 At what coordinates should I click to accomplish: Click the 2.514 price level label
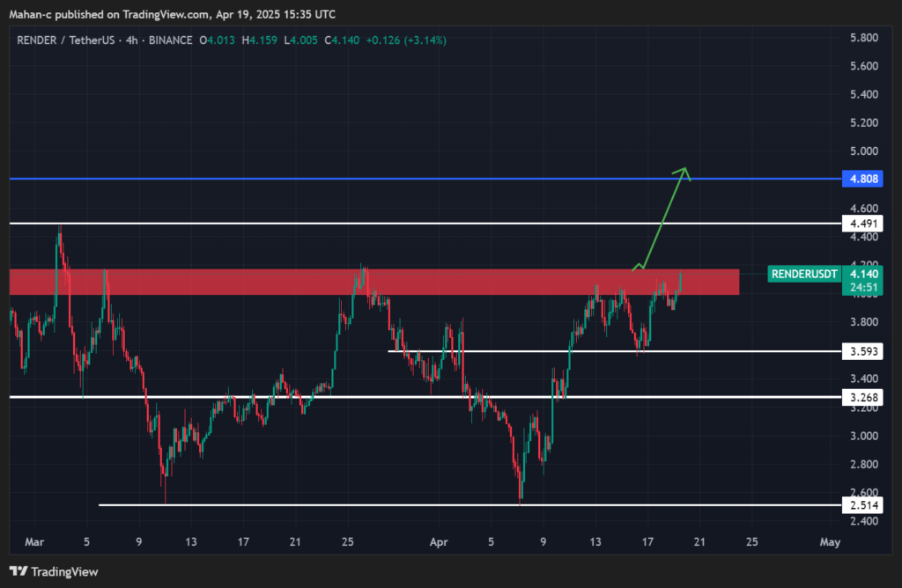click(859, 505)
